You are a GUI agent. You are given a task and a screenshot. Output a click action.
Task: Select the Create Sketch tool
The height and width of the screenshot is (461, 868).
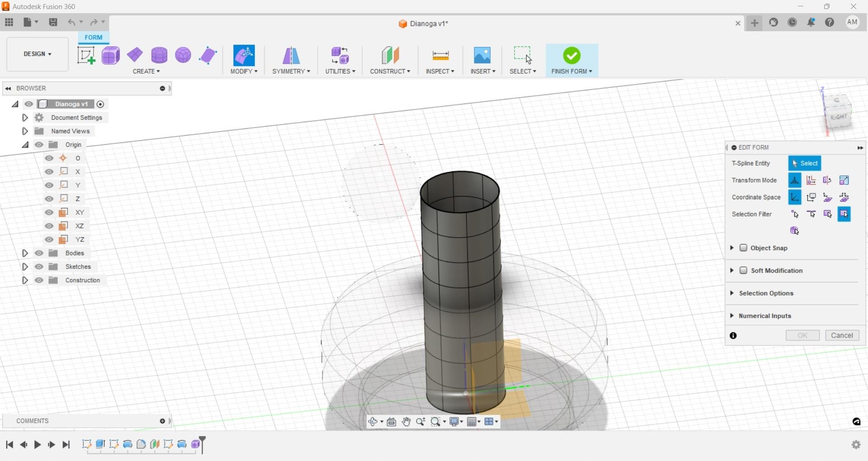tap(86, 56)
